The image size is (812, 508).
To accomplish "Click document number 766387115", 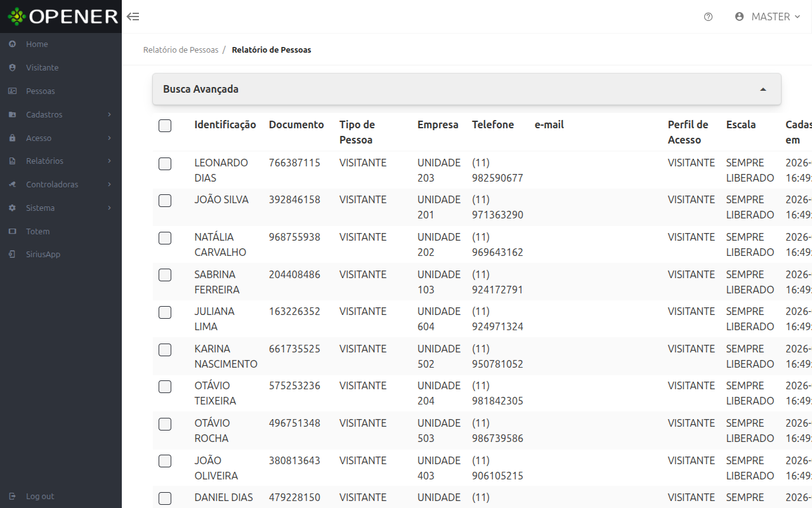I will coord(294,163).
